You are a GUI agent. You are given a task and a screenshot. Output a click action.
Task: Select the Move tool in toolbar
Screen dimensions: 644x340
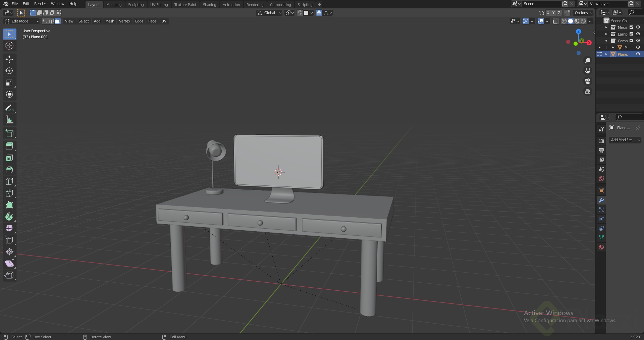pos(9,59)
